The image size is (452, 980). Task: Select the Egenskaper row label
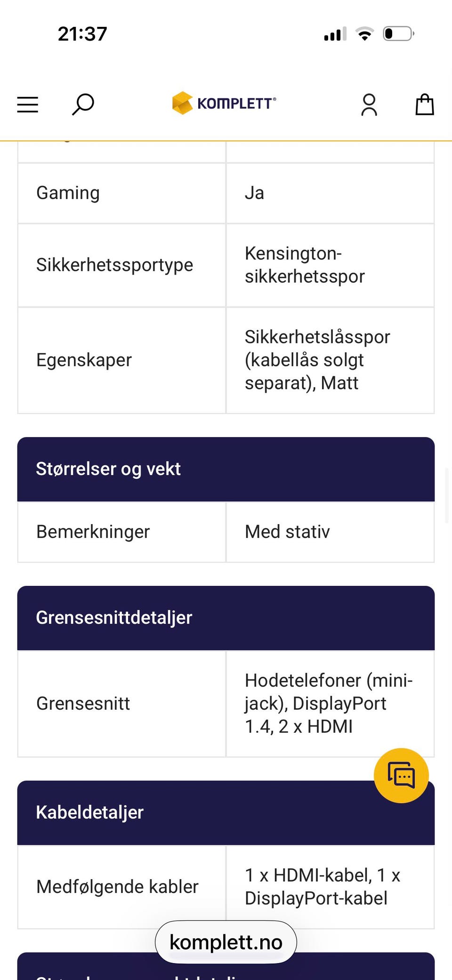[84, 360]
